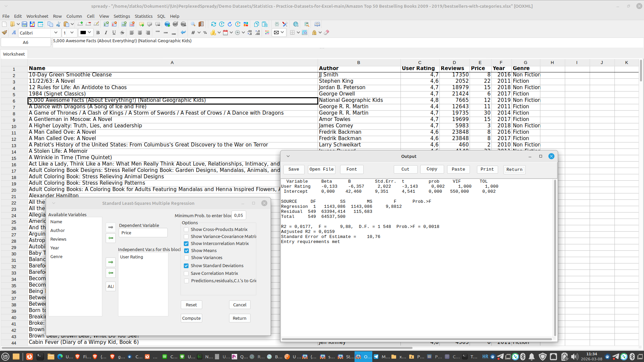Click Open File in Output window

point(321,169)
